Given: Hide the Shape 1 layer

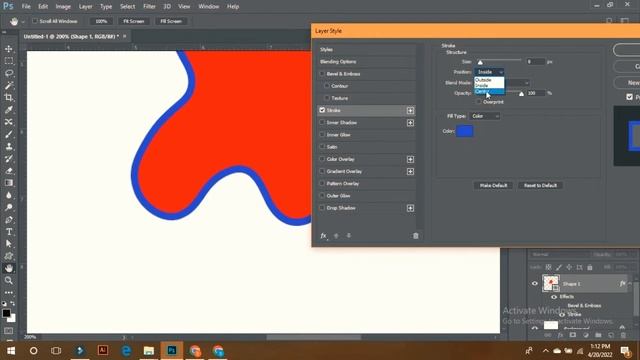Looking at the screenshot, I should [535, 283].
